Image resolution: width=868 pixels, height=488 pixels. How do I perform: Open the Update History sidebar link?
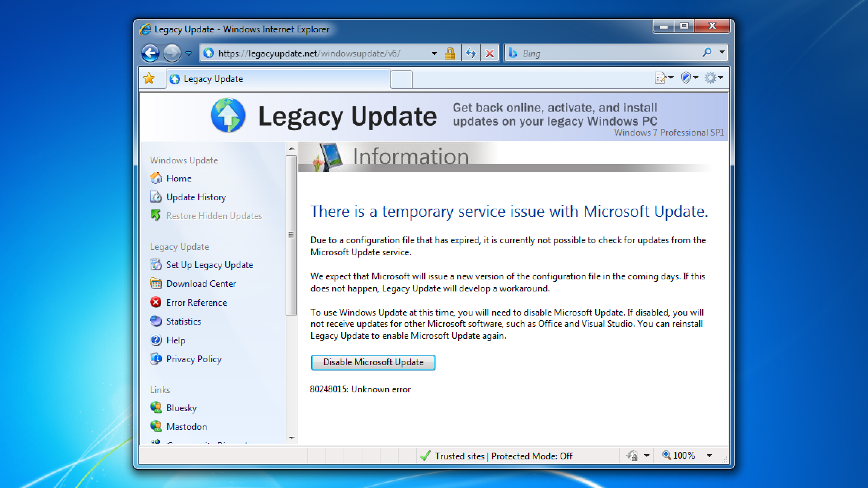click(x=196, y=197)
